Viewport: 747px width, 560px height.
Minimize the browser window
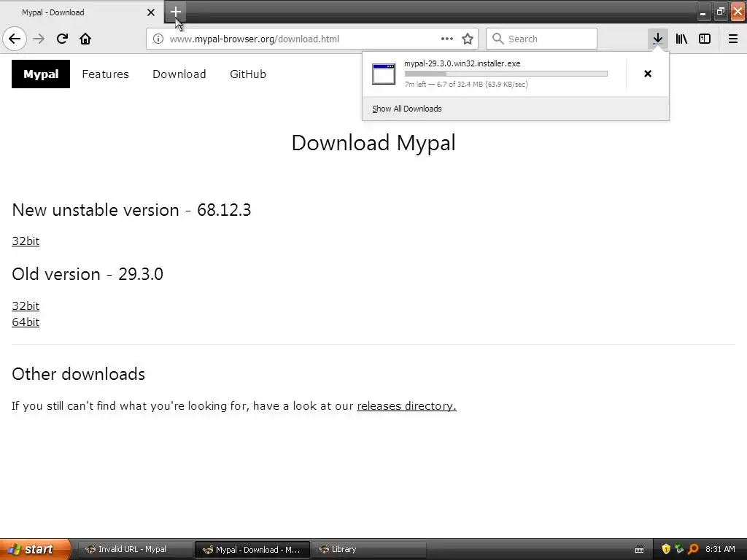[x=703, y=12]
